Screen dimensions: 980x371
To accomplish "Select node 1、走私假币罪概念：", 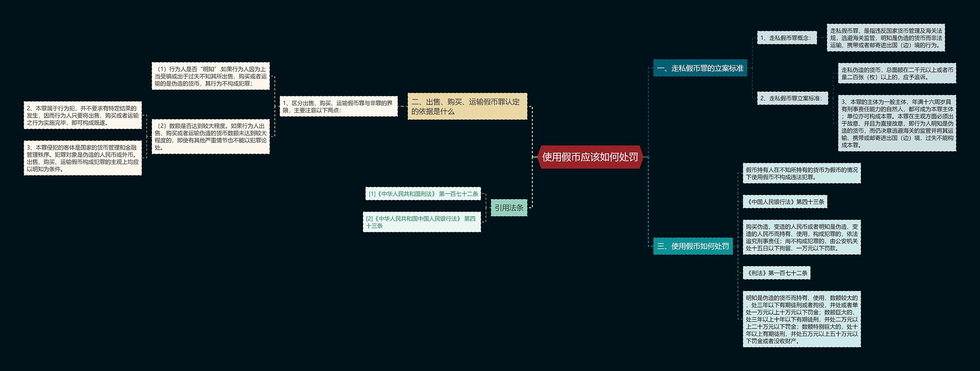I will pos(787,38).
